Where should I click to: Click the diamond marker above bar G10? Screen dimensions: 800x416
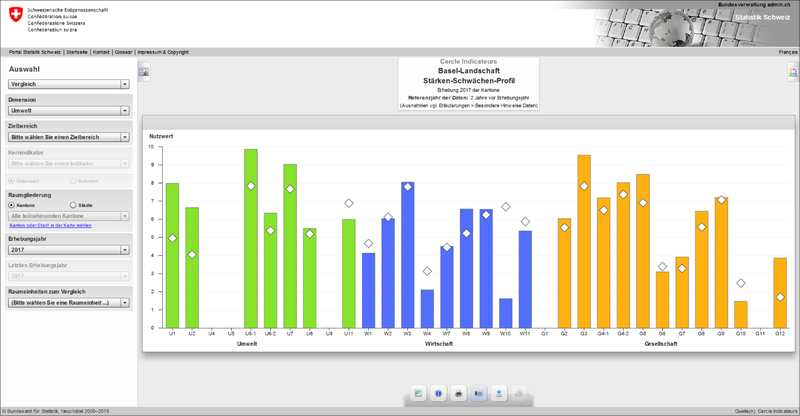[x=741, y=283]
